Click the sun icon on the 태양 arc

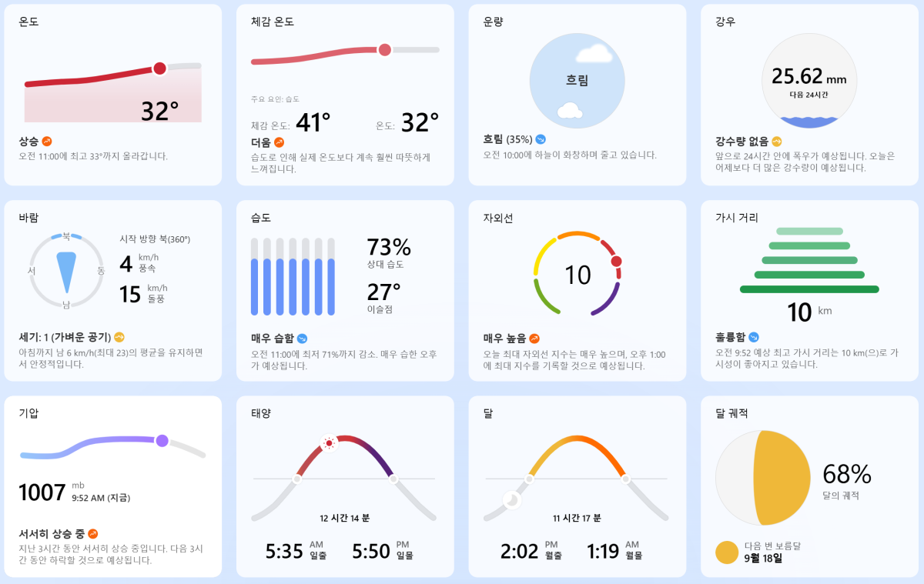(x=330, y=443)
